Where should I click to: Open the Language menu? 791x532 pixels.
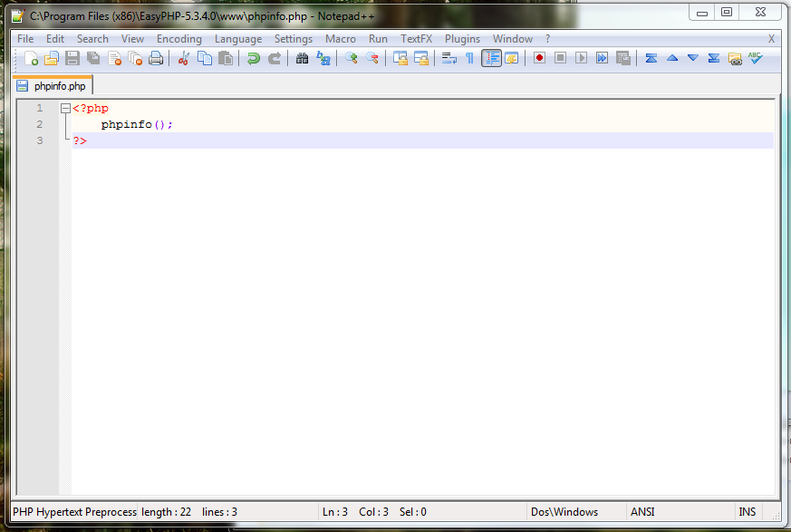coord(238,39)
